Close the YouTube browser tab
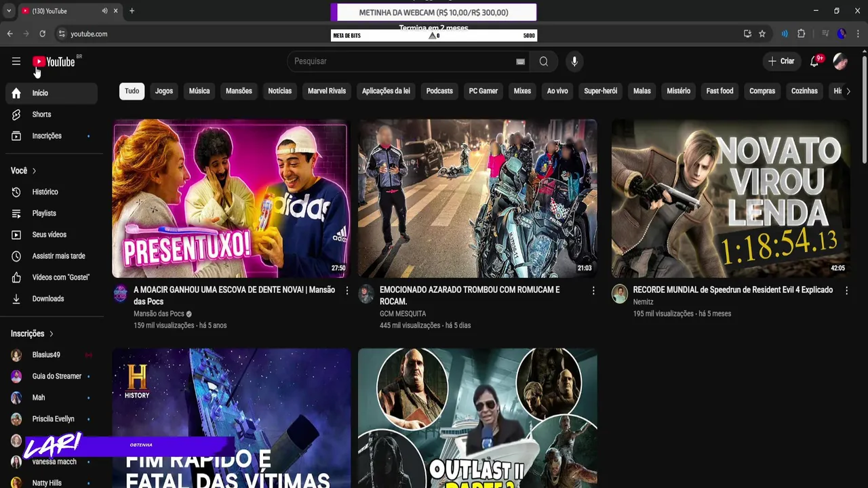 pos(116,11)
